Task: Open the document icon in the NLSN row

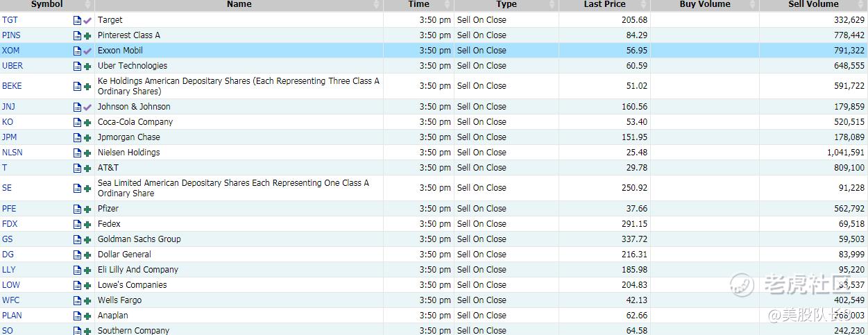Action: coord(77,153)
